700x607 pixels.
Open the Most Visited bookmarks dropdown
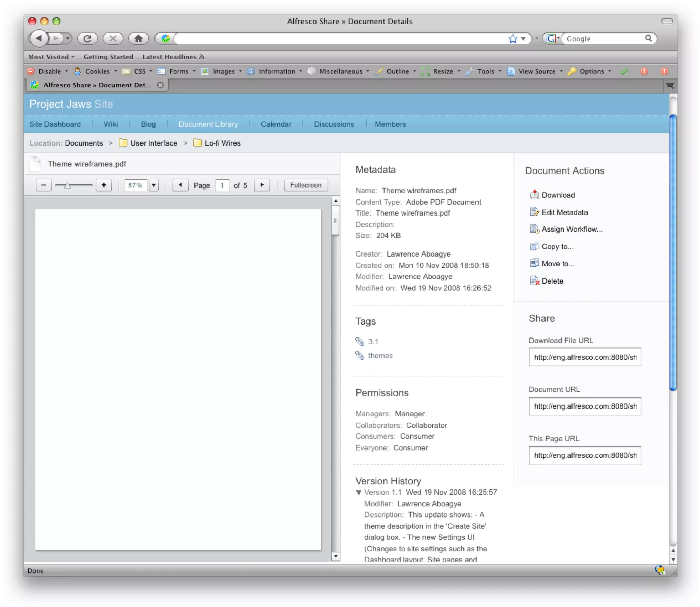(x=51, y=57)
